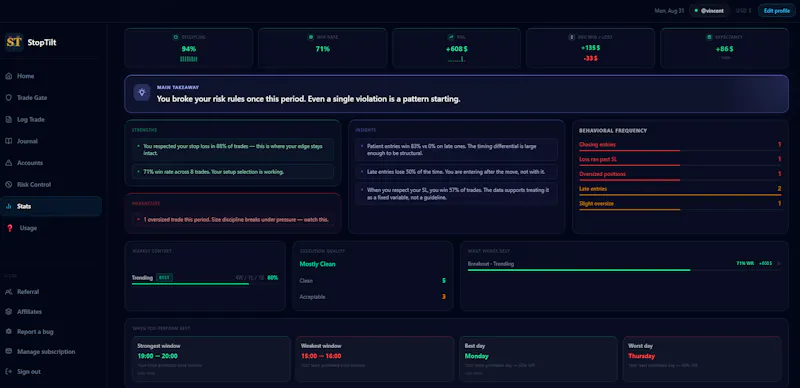Click the Mon, Aug 31 date
Viewport: 800px width, 388px height.
(x=669, y=10)
